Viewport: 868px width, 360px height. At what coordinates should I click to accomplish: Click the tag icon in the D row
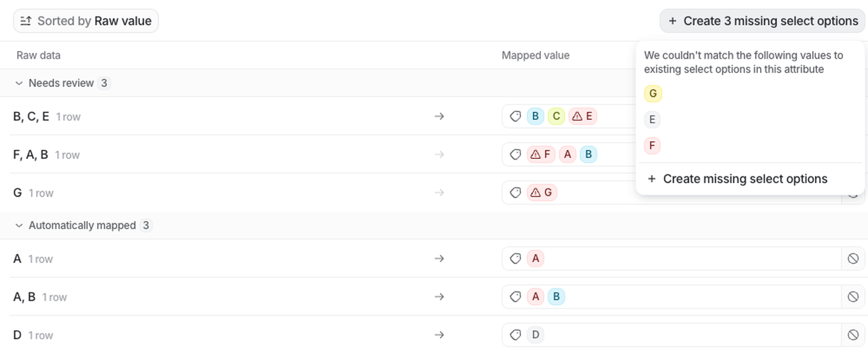pos(515,335)
